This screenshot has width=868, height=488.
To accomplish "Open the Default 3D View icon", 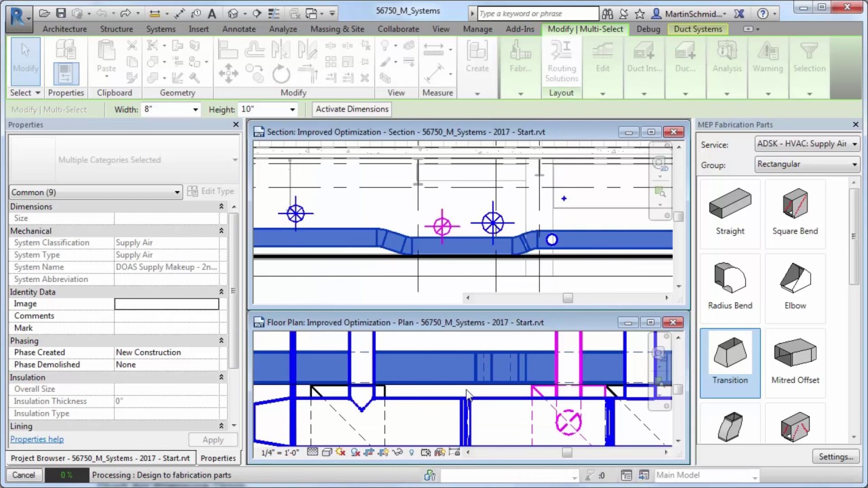I will (233, 14).
